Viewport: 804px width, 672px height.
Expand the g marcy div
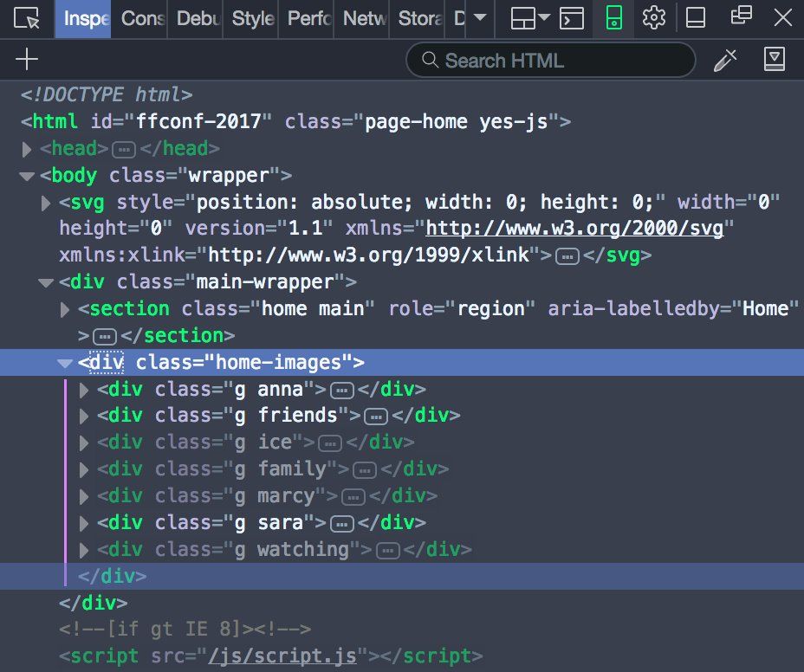(x=83, y=496)
